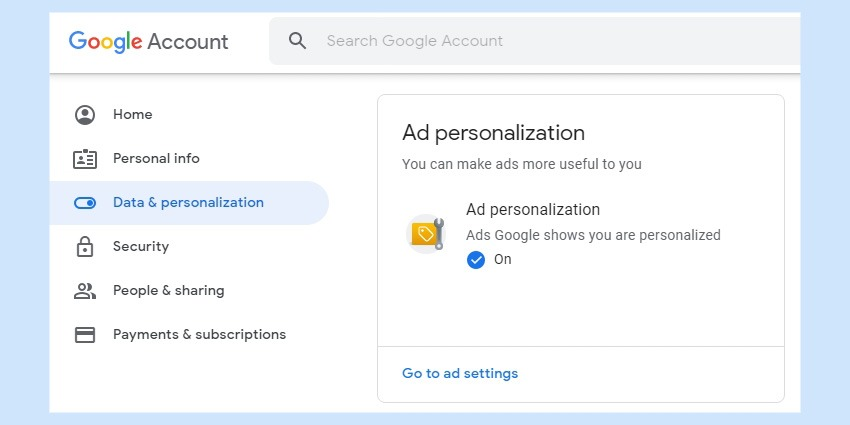Click the Security padlock icon
This screenshot has width=850, height=425.
tap(85, 247)
